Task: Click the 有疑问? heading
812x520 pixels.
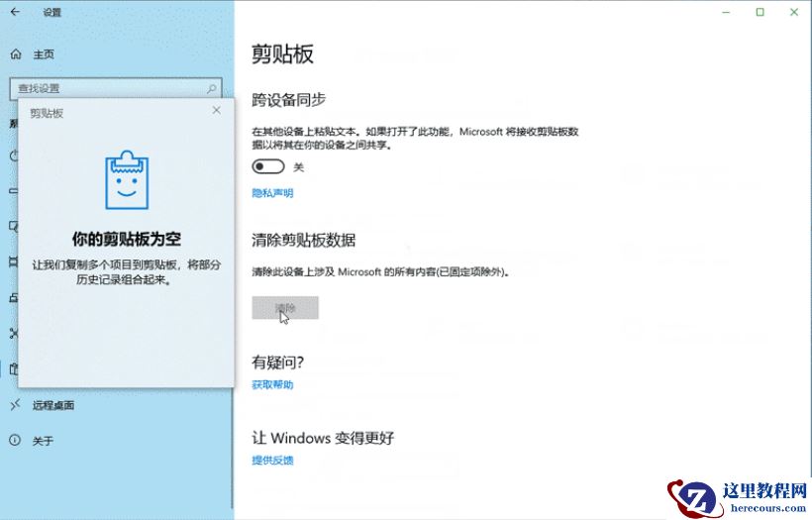Action: click(277, 363)
